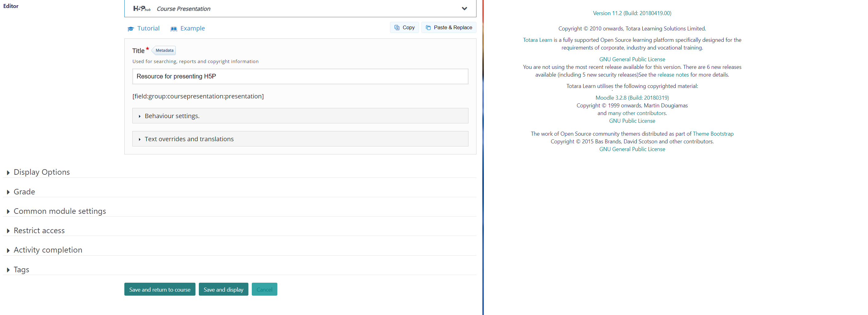Screen dimensions: 868x315
Task: Click the Example book icon
Action: [x=174, y=29]
